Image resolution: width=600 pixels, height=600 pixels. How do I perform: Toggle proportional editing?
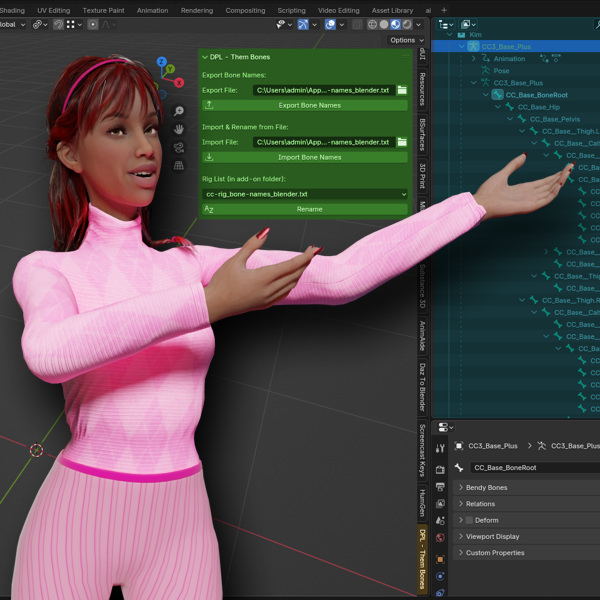(93, 24)
